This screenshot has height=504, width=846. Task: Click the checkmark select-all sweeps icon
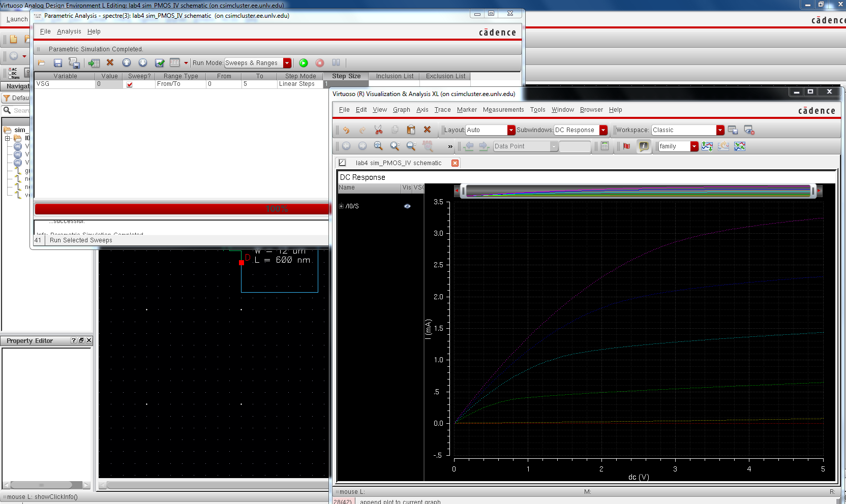tap(160, 63)
